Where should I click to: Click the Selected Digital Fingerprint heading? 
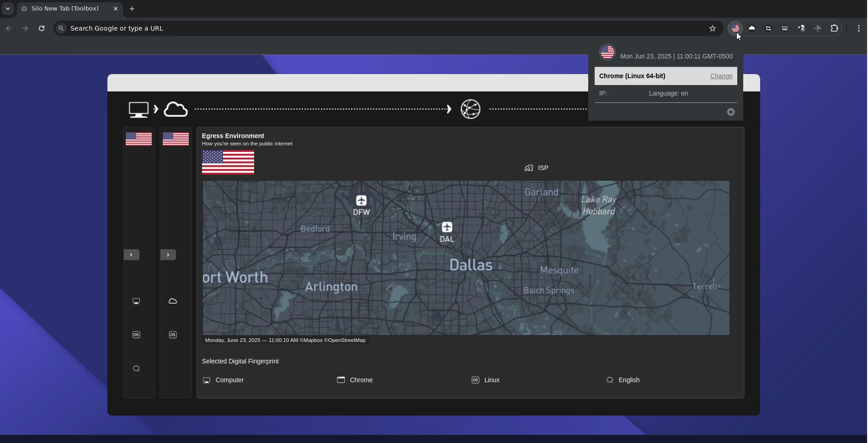coord(240,361)
